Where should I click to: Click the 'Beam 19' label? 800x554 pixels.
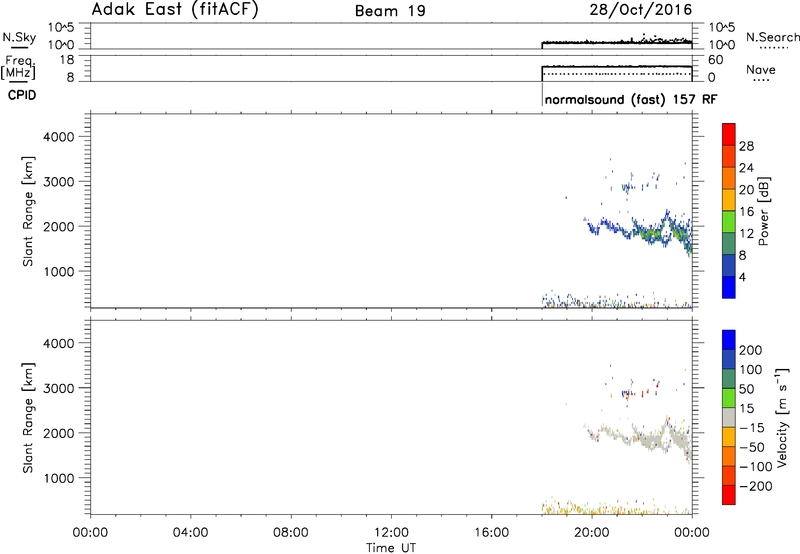coord(390,11)
